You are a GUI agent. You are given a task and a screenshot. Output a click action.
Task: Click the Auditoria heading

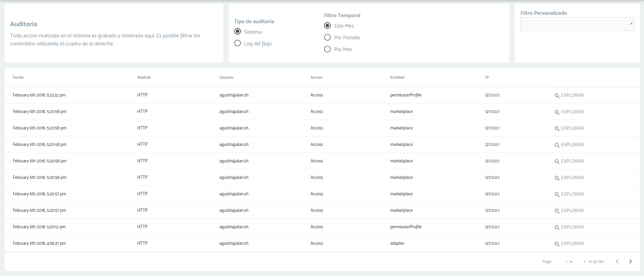pyautogui.click(x=24, y=24)
